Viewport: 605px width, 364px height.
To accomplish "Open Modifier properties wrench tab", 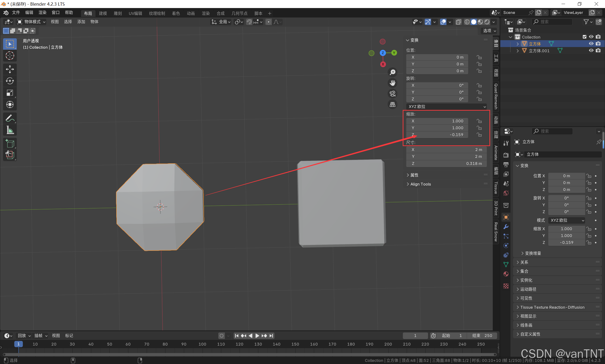I will point(506,227).
